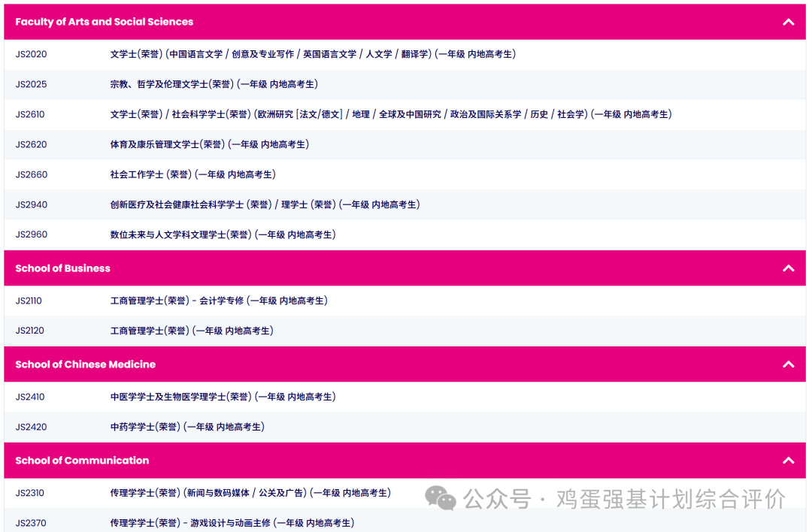
Task: Open the JS2025 religion and philosophy programme
Action: 214,84
